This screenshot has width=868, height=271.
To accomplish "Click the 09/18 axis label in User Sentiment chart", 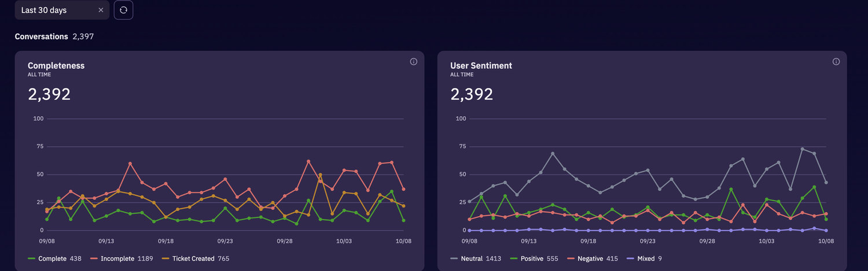I will pyautogui.click(x=588, y=241).
